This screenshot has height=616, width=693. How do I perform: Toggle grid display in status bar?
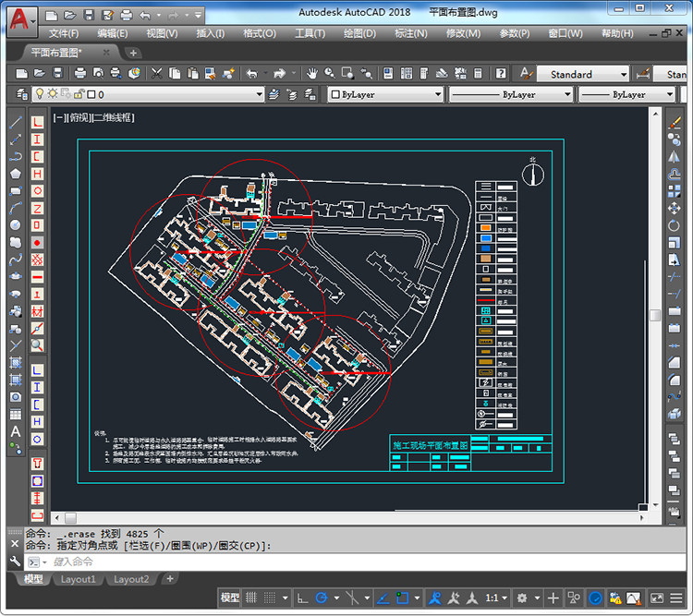[251, 598]
